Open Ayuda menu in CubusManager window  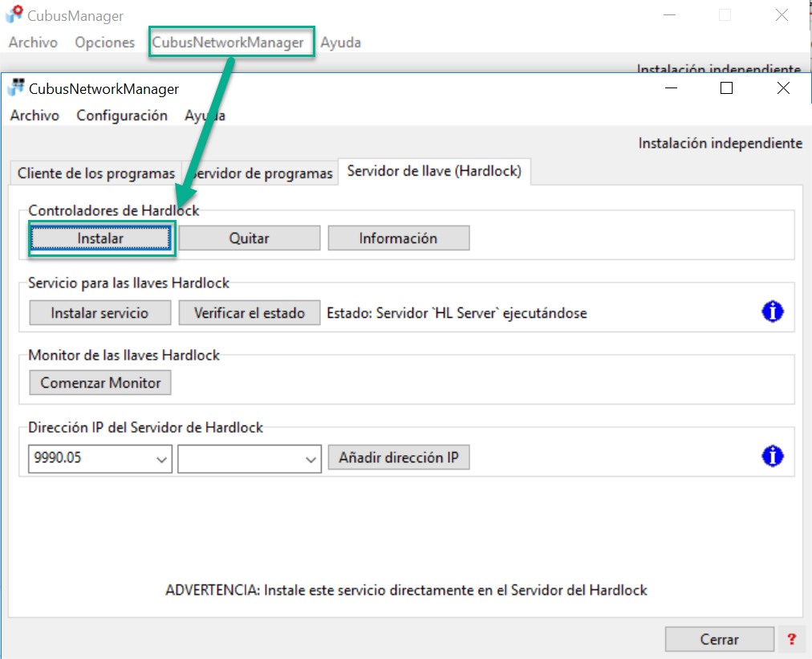click(340, 43)
